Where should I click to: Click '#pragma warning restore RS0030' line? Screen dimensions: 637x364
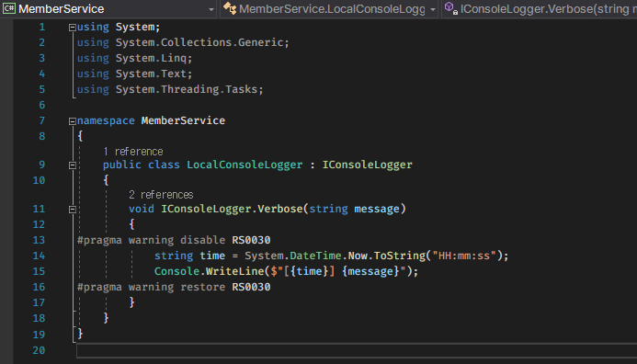click(174, 287)
